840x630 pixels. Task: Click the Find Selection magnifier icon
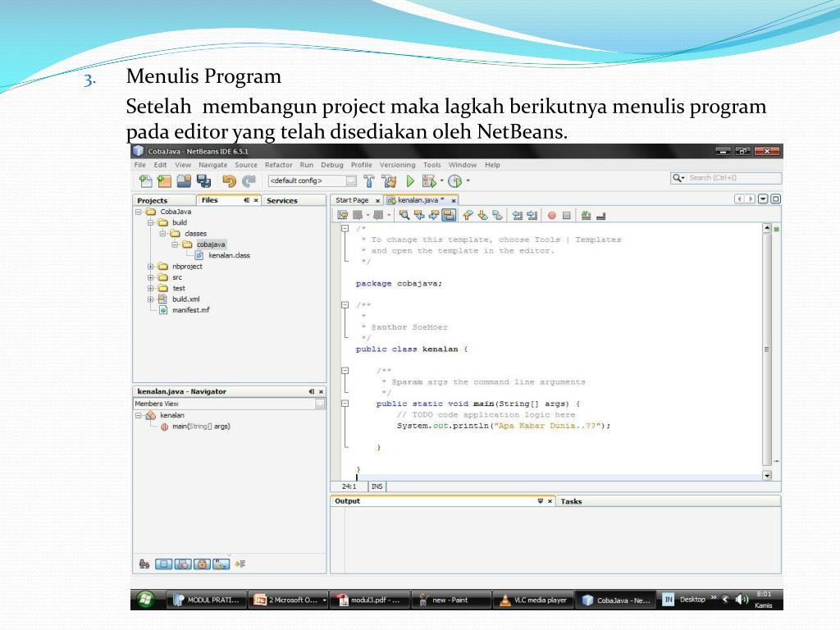click(404, 216)
